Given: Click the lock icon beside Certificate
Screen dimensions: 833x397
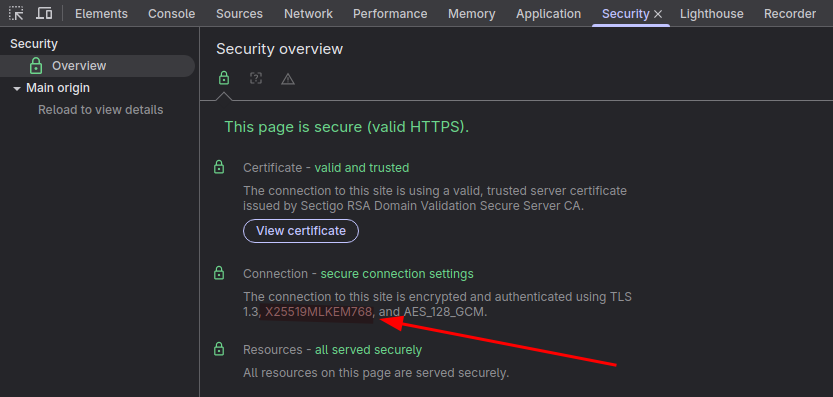Looking at the screenshot, I should point(219,167).
